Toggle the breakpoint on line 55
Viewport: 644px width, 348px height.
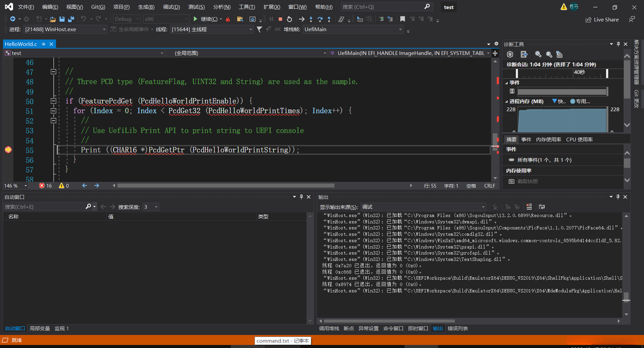[x=8, y=150]
